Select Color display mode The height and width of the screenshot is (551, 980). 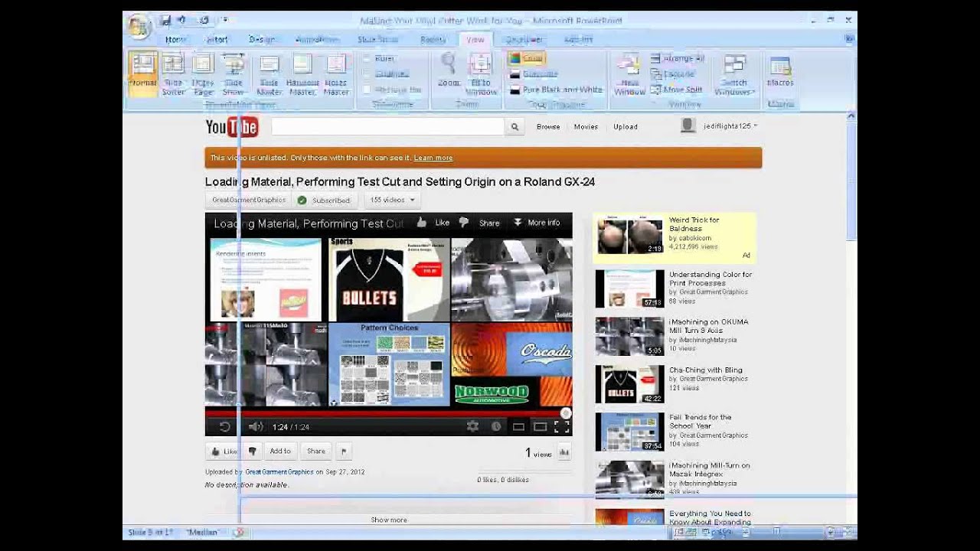coord(526,58)
